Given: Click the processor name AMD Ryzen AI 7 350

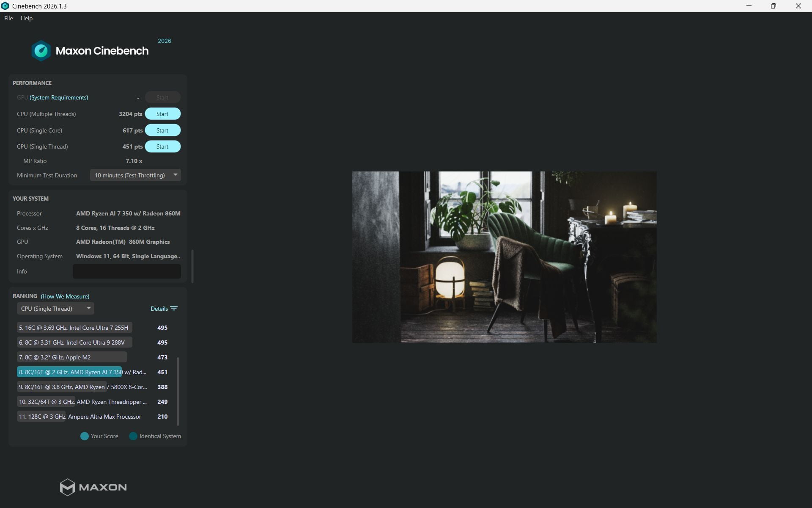Looking at the screenshot, I should (128, 213).
